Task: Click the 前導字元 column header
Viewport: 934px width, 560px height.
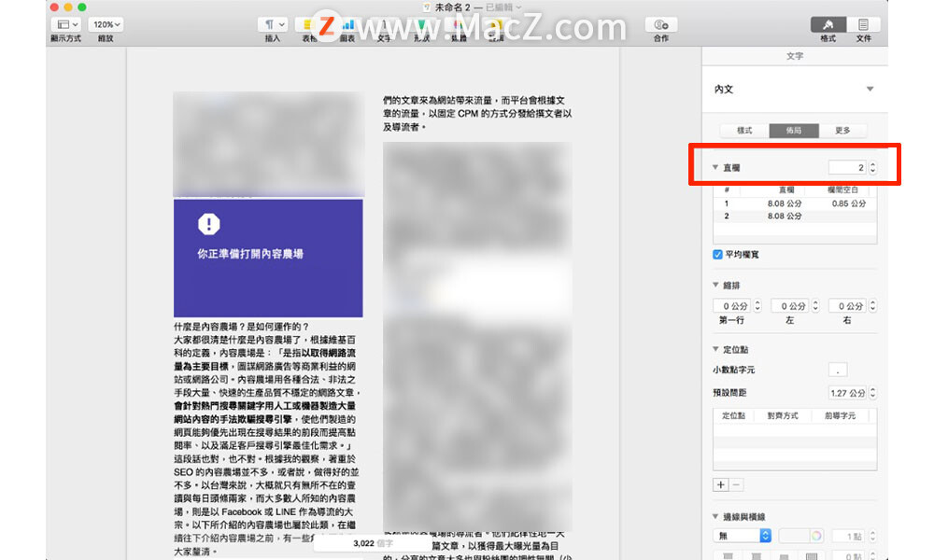Action: pos(840,416)
